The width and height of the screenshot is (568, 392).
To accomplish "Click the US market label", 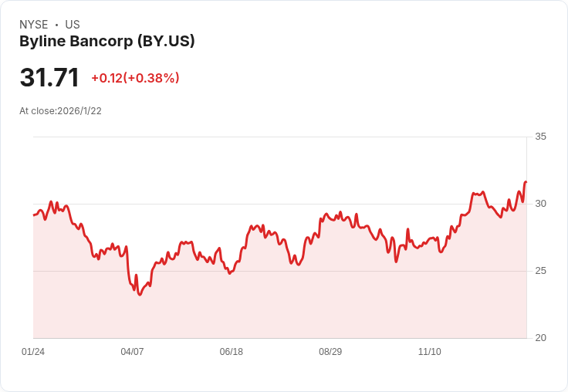I will 73,25.
